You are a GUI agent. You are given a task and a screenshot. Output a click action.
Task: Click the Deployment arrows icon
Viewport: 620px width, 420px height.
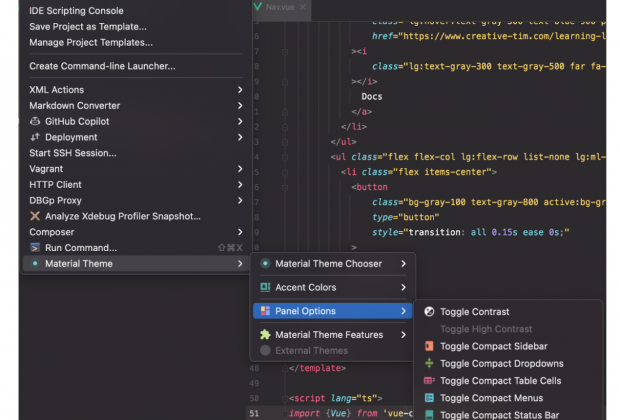point(35,137)
